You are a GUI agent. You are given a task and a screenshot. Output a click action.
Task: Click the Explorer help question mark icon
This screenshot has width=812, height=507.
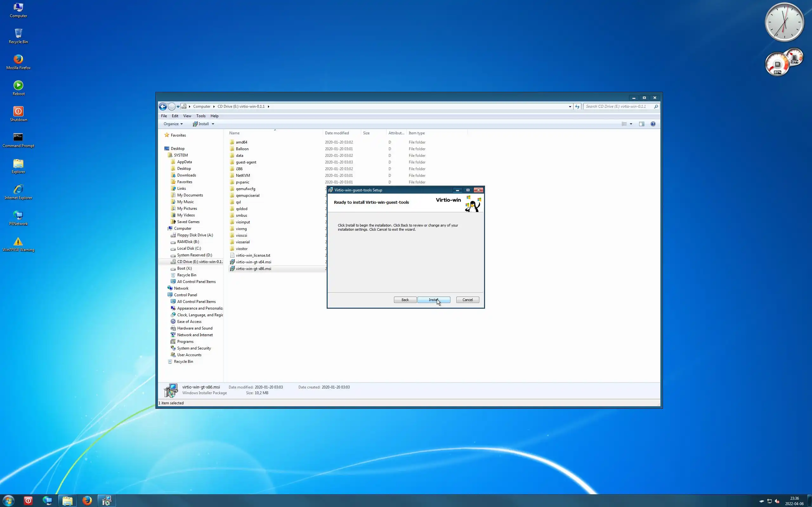click(653, 124)
